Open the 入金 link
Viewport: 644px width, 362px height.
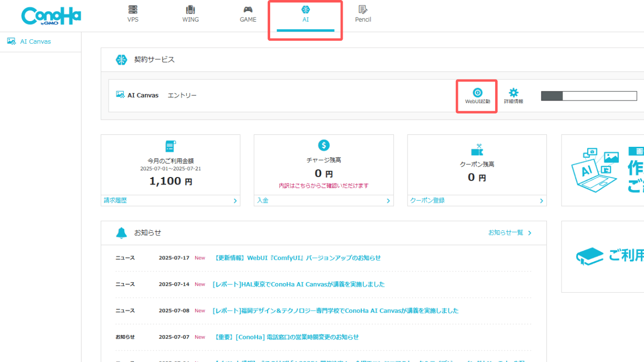[x=263, y=201]
